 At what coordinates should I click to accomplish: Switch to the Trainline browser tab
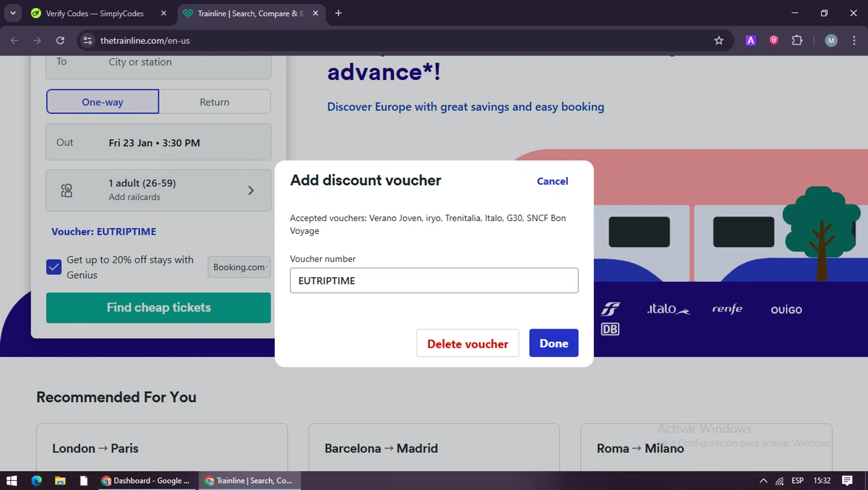(x=251, y=13)
